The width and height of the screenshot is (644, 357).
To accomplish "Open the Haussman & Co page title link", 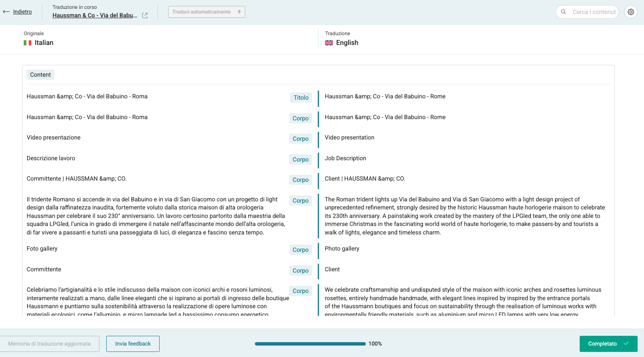I will click(x=95, y=15).
